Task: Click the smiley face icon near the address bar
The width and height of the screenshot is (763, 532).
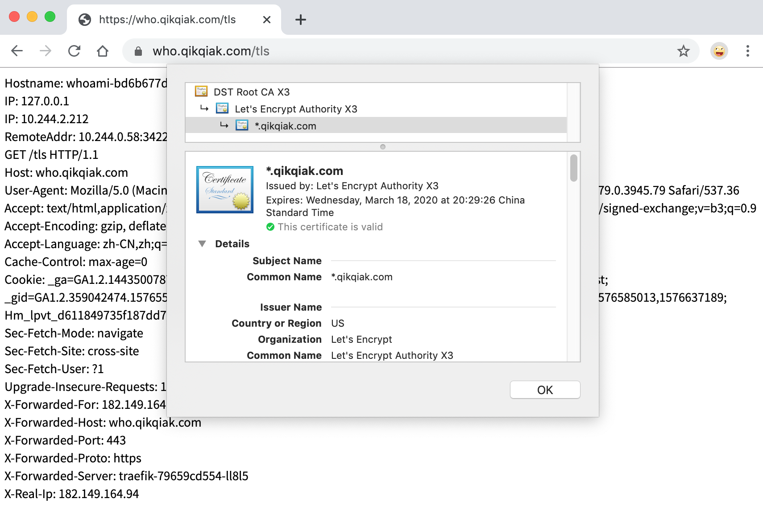Action: click(719, 51)
